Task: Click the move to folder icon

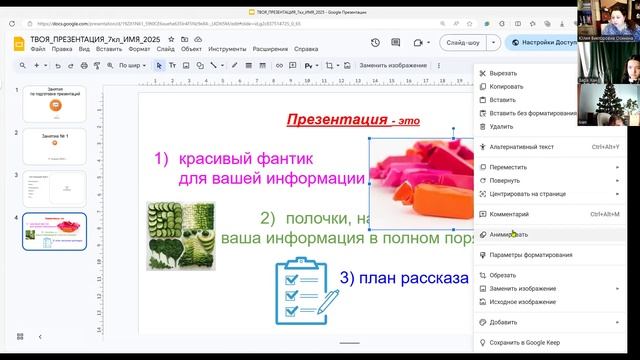Action: pos(184,39)
